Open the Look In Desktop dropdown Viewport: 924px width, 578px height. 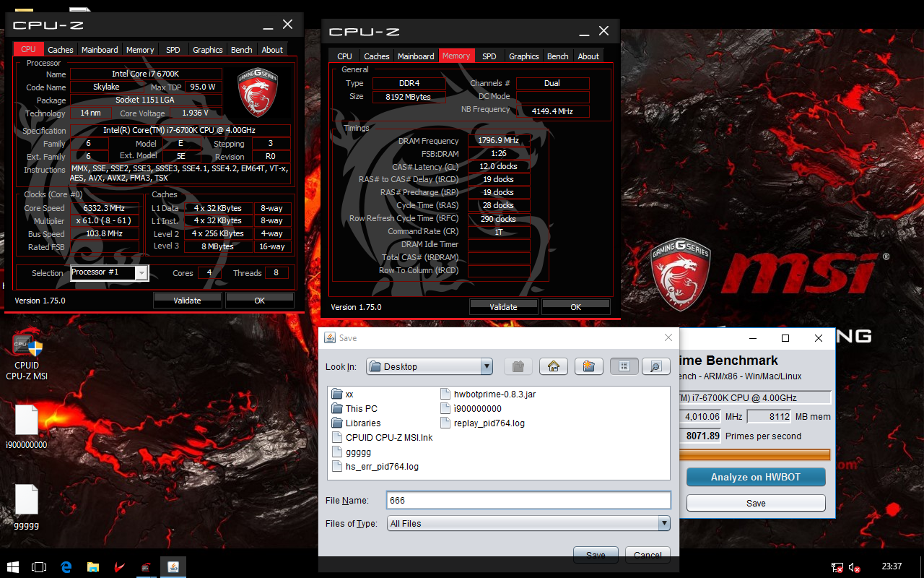(x=429, y=366)
